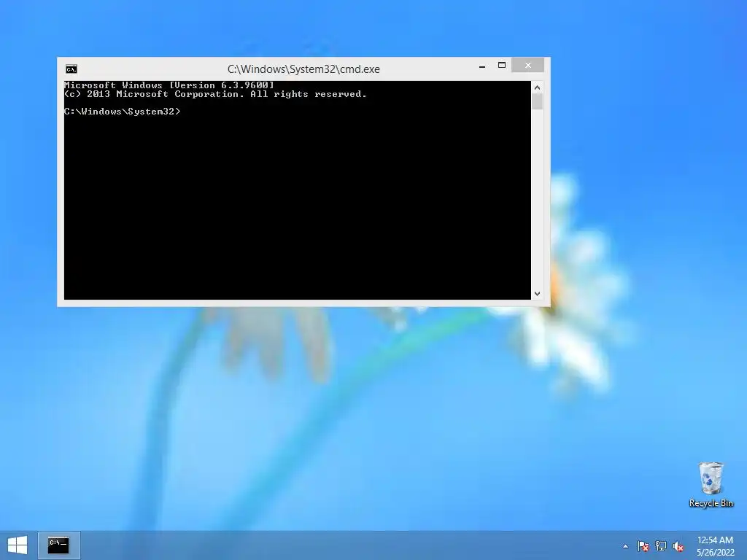This screenshot has width=747, height=560.
Task: Maximize the cmd.exe window
Action: [x=502, y=66]
